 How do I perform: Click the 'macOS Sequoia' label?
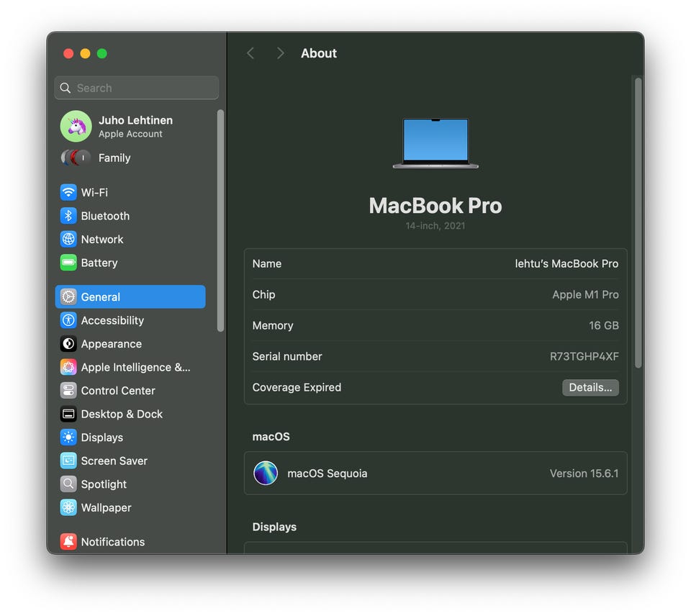pos(327,474)
